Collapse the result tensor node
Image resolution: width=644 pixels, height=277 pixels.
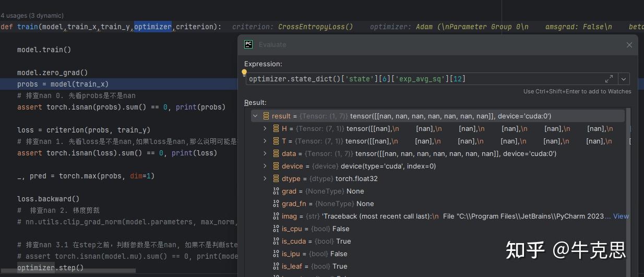(255, 116)
